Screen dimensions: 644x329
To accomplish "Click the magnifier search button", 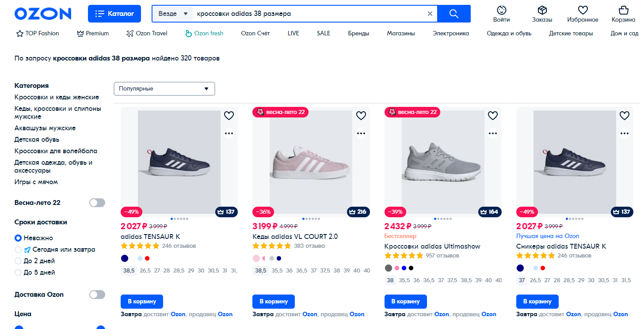I will coord(453,14).
